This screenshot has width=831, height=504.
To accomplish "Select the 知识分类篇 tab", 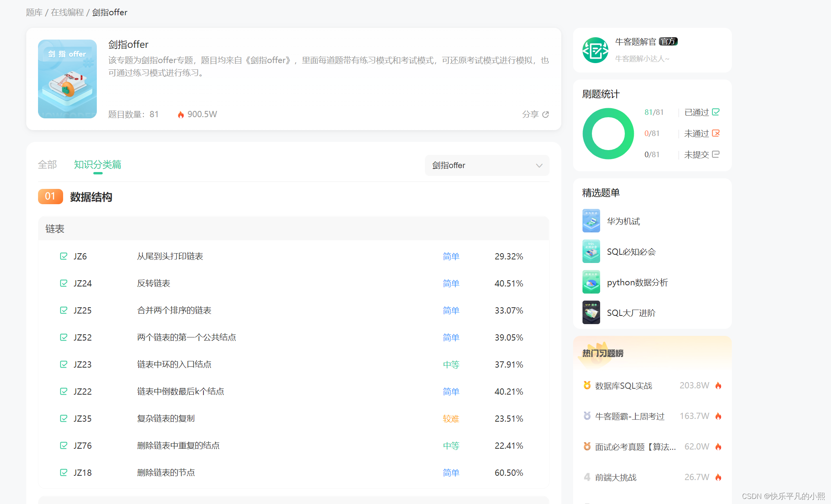I will (x=98, y=165).
